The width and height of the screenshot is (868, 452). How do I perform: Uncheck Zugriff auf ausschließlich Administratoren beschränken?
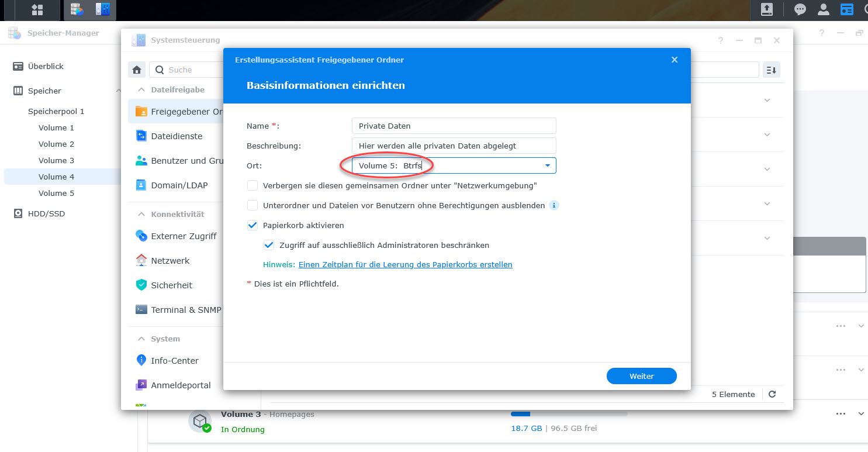point(269,245)
